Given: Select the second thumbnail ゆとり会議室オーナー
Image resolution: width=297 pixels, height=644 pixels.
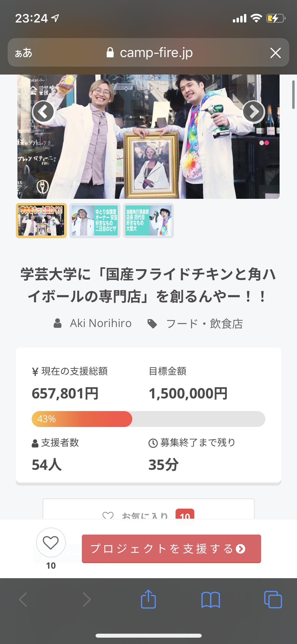Looking at the screenshot, I should (95, 221).
